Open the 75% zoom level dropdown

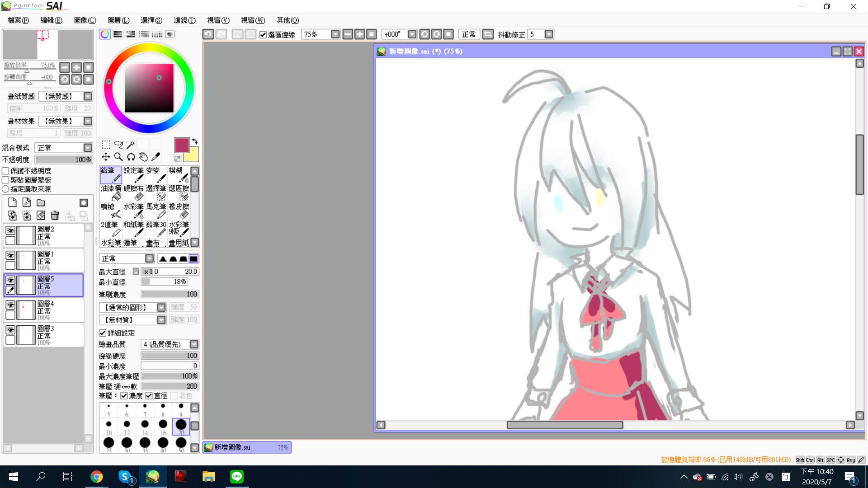[335, 34]
